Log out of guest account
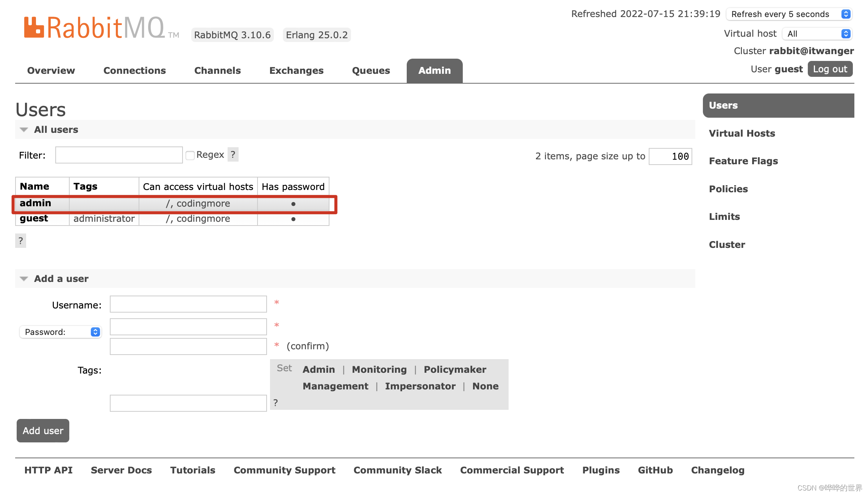Viewport: 868px width, 495px height. pyautogui.click(x=830, y=69)
